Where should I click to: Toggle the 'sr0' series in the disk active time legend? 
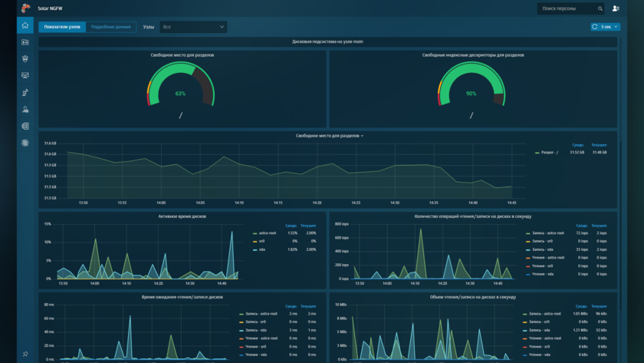click(x=262, y=241)
